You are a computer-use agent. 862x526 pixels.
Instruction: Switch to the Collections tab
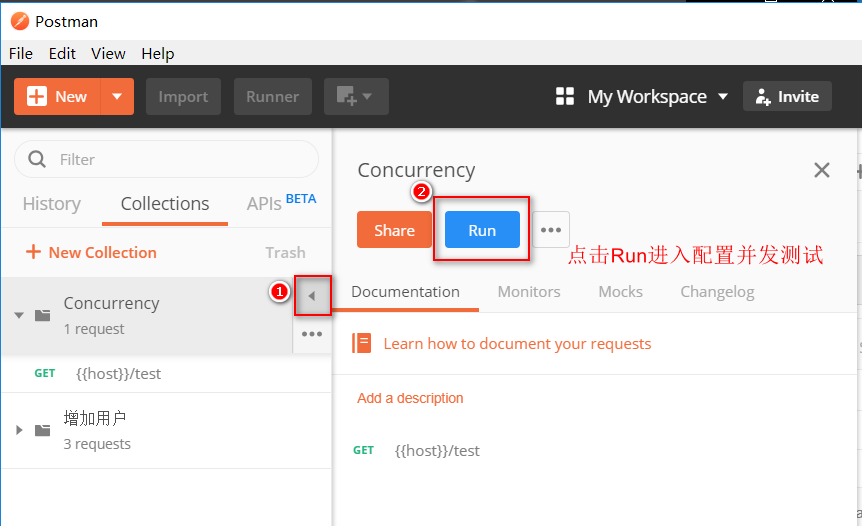165,204
